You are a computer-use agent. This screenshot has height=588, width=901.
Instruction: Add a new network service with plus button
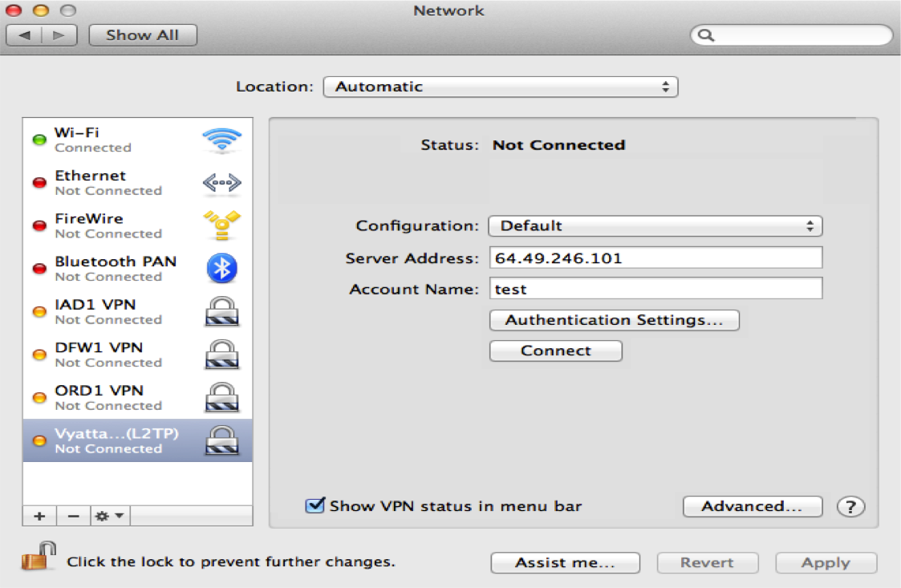point(39,516)
